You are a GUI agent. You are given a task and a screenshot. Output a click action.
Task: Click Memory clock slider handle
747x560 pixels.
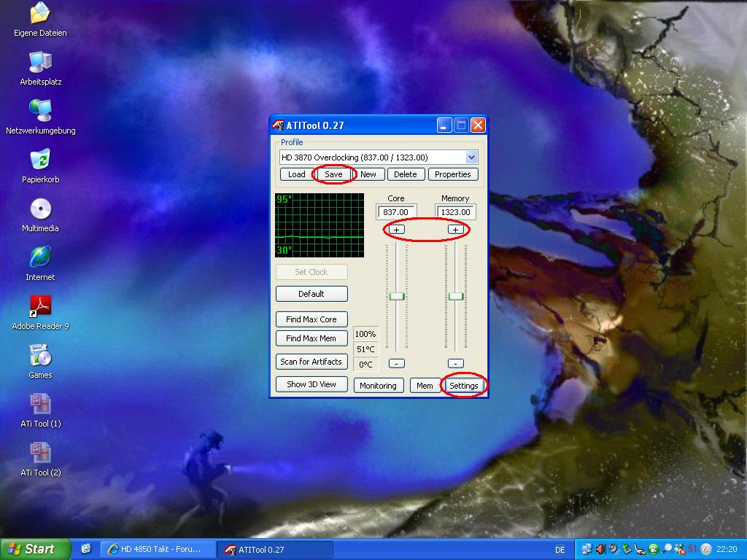point(456,296)
